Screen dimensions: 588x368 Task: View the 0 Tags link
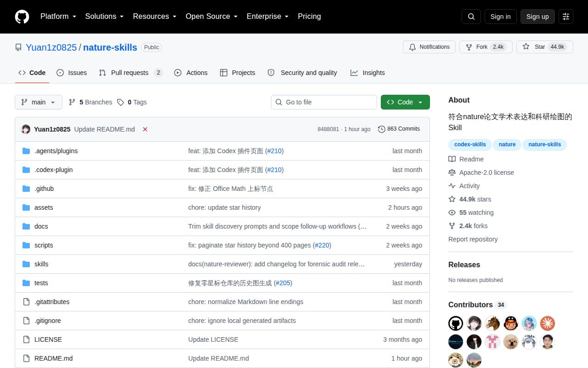(x=132, y=102)
